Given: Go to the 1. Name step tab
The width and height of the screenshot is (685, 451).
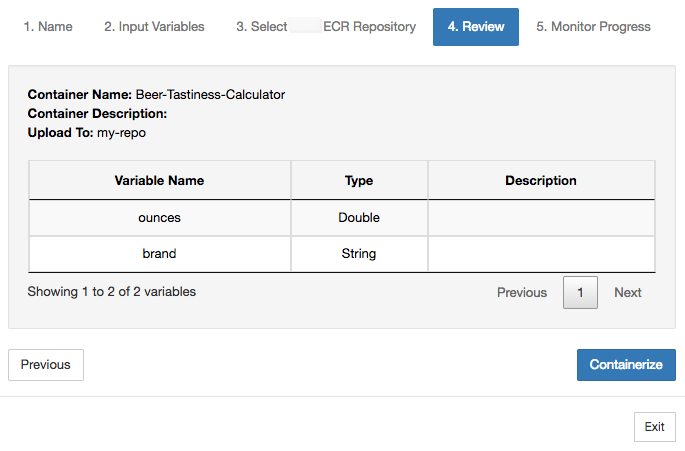Looking at the screenshot, I should (48, 26).
